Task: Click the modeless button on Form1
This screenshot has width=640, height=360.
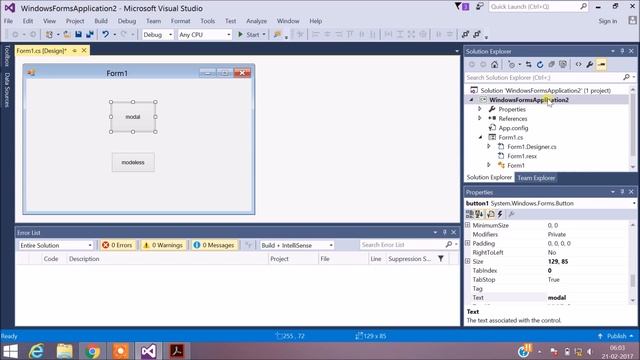Action: pos(133,162)
